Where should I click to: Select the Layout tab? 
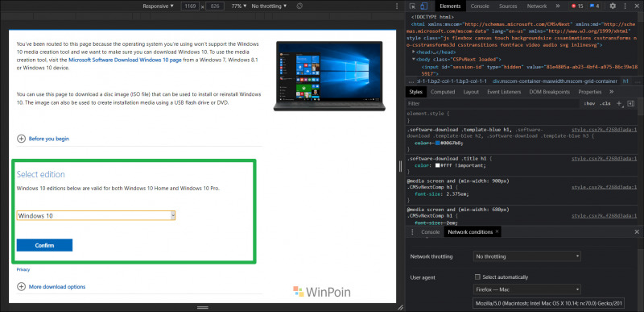[x=471, y=92]
